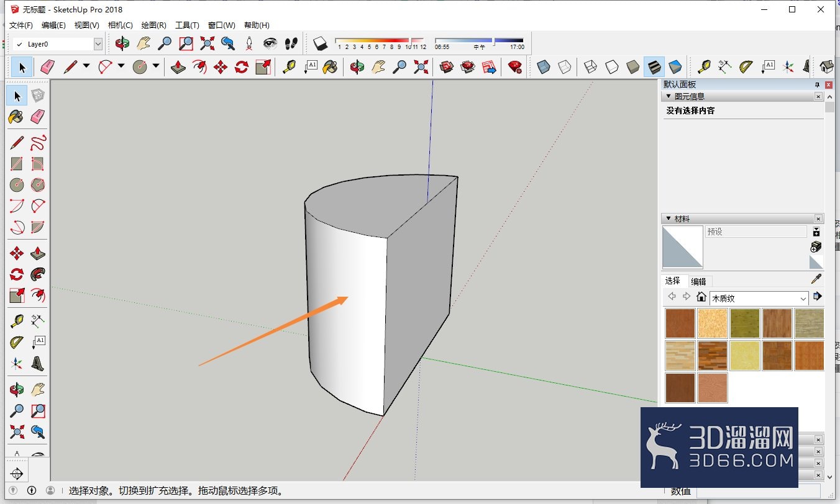Click the 3D Text tool in left toolbar
The height and width of the screenshot is (504, 840).
38,364
